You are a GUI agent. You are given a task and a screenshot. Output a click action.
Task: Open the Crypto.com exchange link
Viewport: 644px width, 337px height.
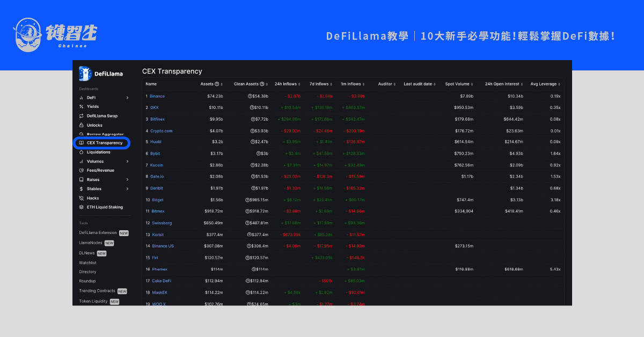(x=162, y=130)
